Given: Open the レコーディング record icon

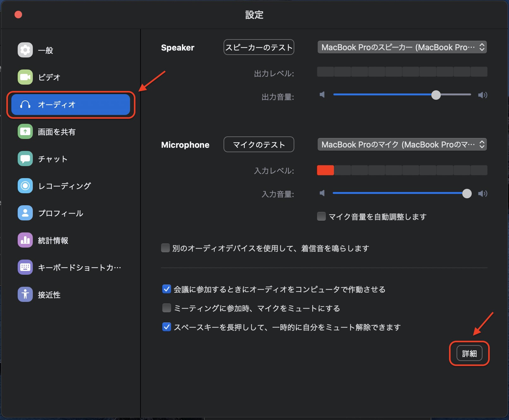Looking at the screenshot, I should (25, 186).
